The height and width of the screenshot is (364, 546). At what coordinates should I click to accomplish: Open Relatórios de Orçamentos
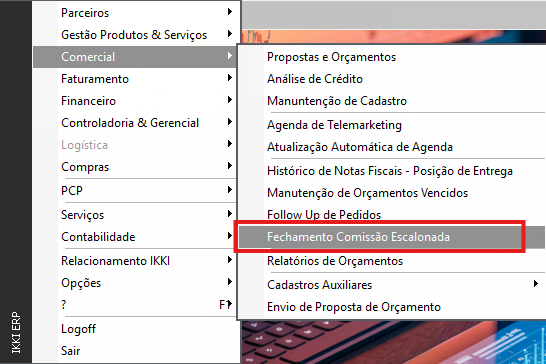point(391,261)
